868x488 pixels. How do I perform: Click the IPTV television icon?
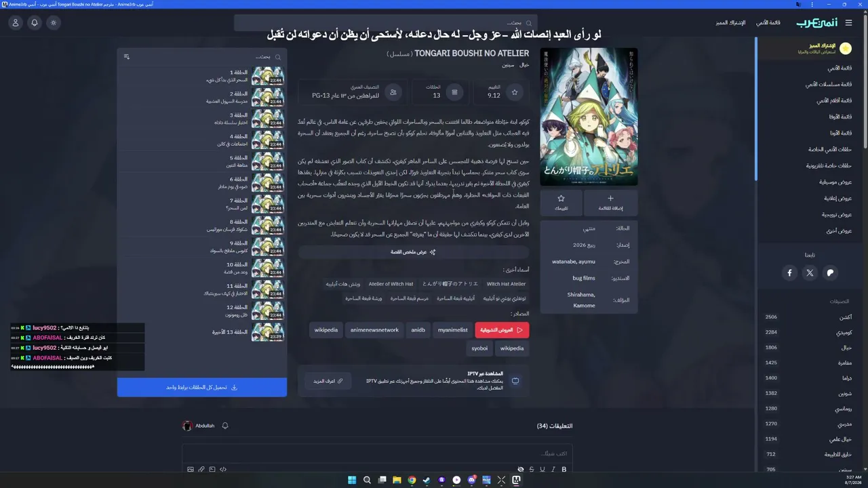[x=515, y=381]
